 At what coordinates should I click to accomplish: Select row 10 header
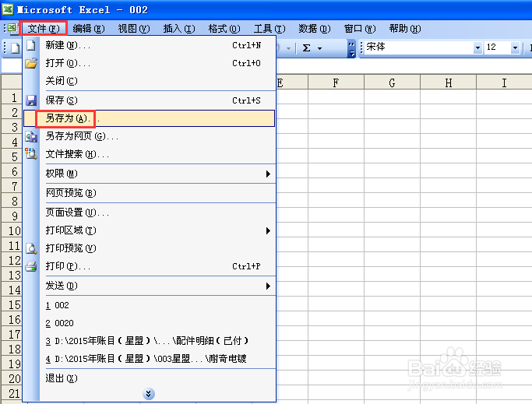click(12, 230)
